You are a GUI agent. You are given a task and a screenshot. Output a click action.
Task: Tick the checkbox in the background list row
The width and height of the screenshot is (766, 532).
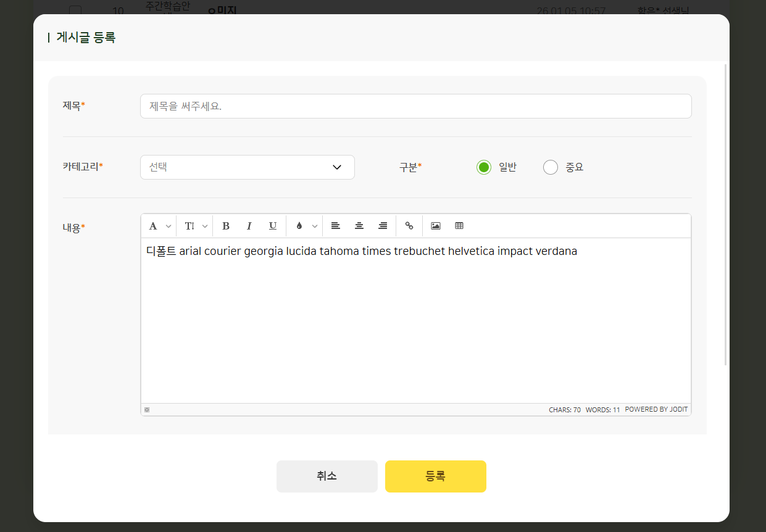[75, 10]
